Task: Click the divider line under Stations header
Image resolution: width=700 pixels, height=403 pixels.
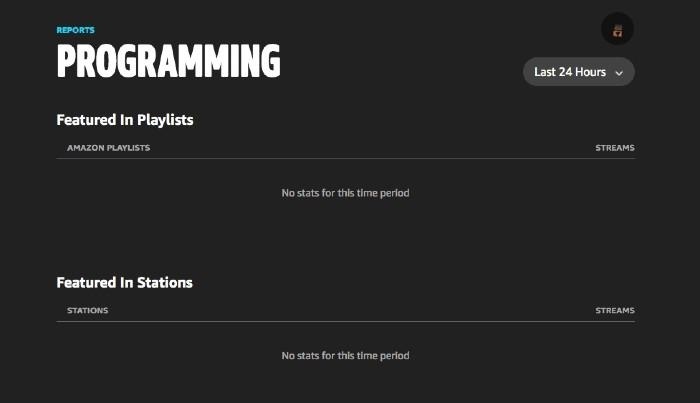Action: pyautogui.click(x=346, y=321)
